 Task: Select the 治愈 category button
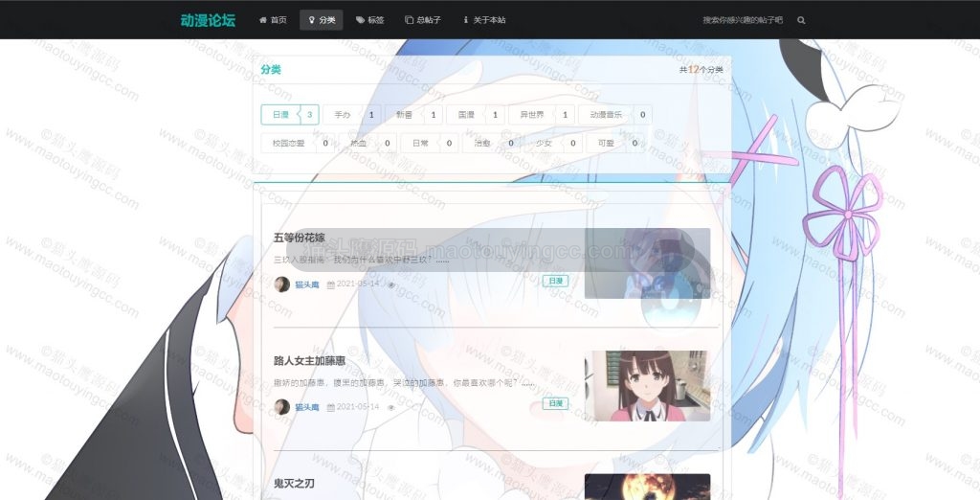tap(491, 143)
